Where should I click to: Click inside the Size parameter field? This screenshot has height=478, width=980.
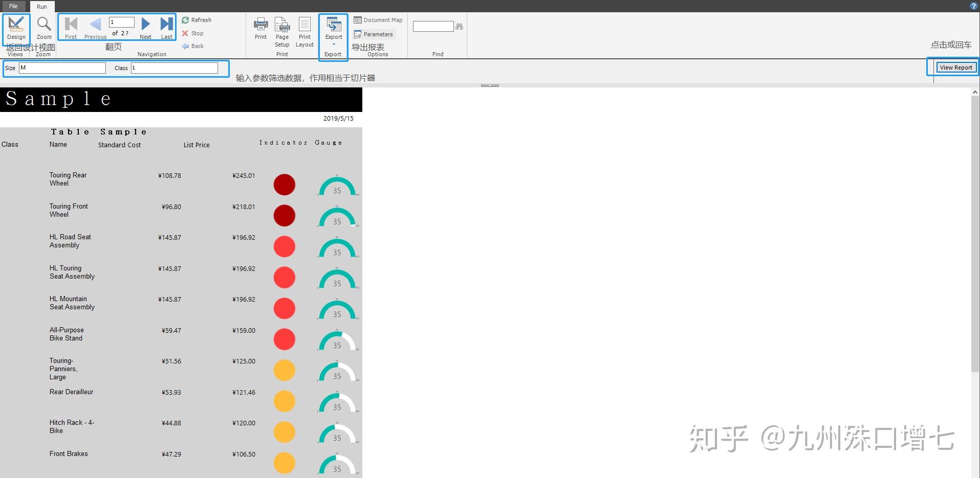point(61,67)
